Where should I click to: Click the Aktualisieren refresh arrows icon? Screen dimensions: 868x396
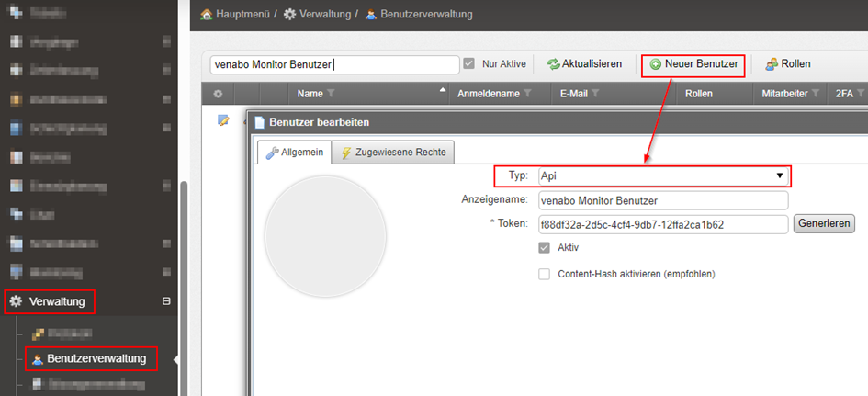click(x=553, y=64)
